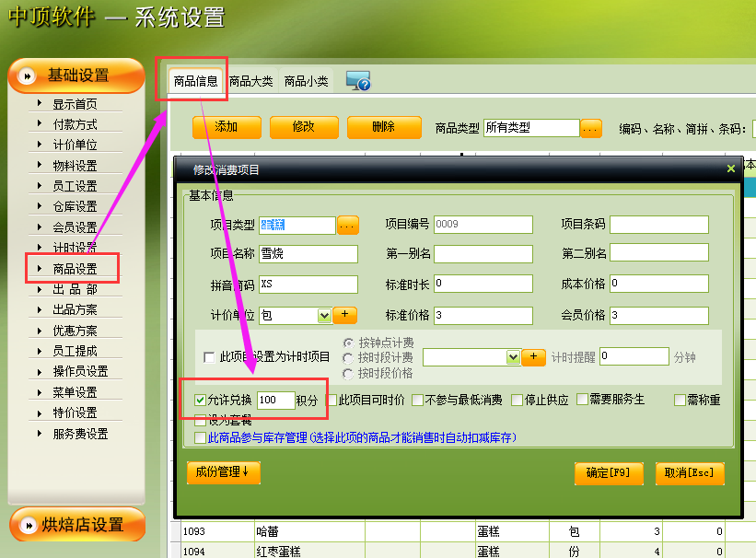Click the 添加 button
The height and width of the screenshot is (558, 756).
pos(227,127)
